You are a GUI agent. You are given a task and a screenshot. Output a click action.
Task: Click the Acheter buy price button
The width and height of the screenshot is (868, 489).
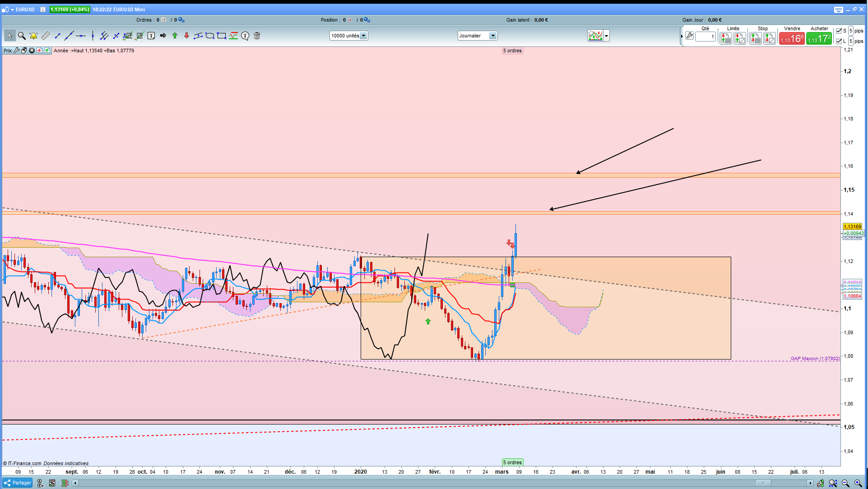pos(819,38)
